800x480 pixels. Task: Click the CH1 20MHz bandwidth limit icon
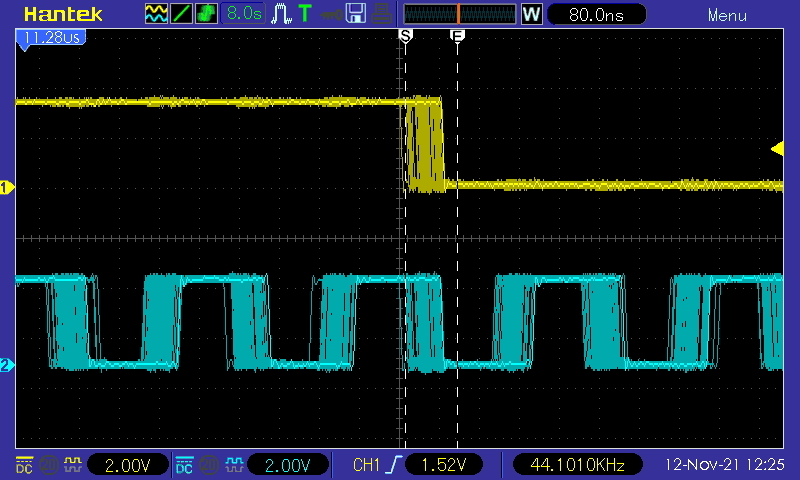pyautogui.click(x=48, y=465)
